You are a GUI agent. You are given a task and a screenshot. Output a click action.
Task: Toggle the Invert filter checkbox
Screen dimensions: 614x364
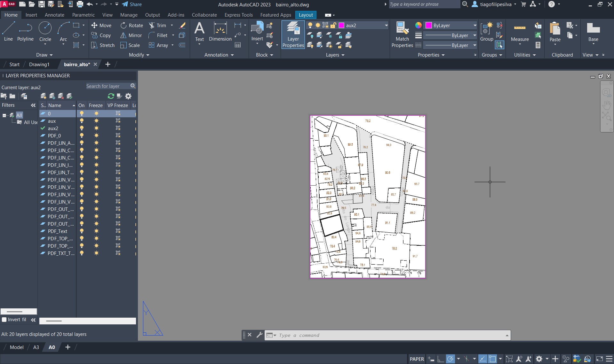point(4,320)
